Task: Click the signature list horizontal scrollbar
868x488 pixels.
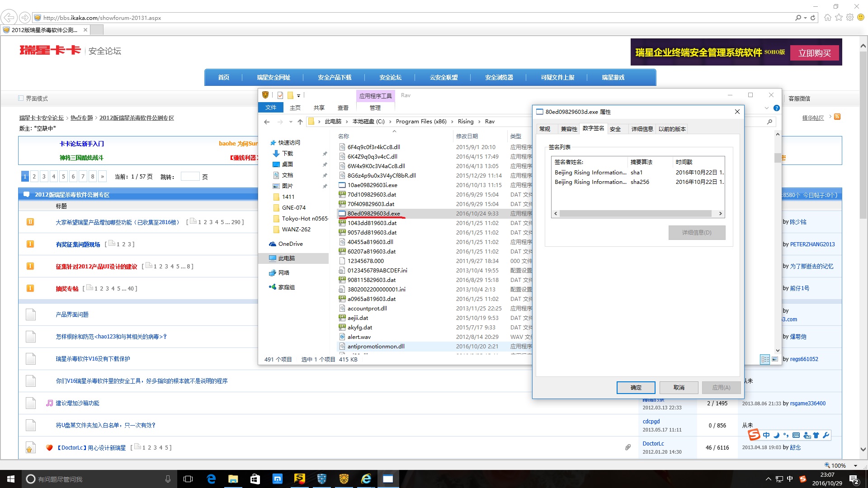Action: 635,214
